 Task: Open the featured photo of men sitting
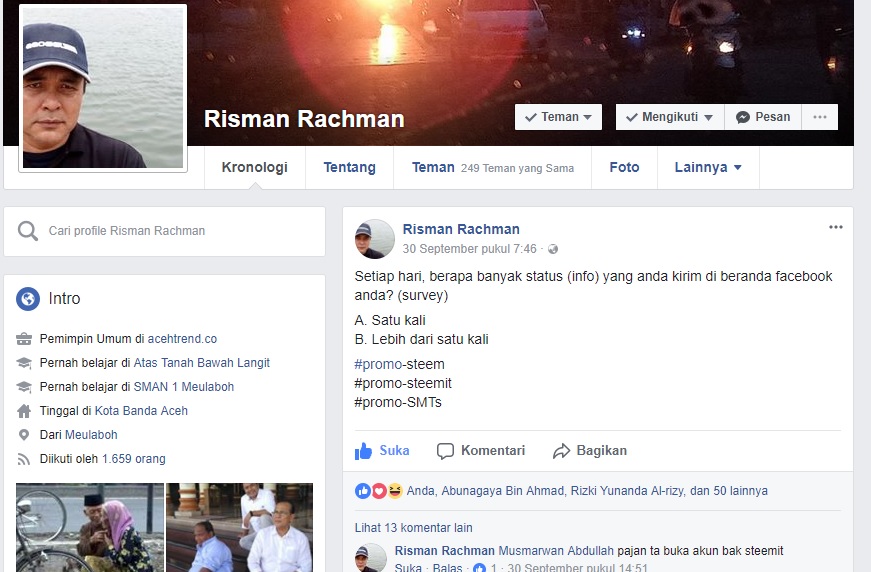(x=239, y=528)
